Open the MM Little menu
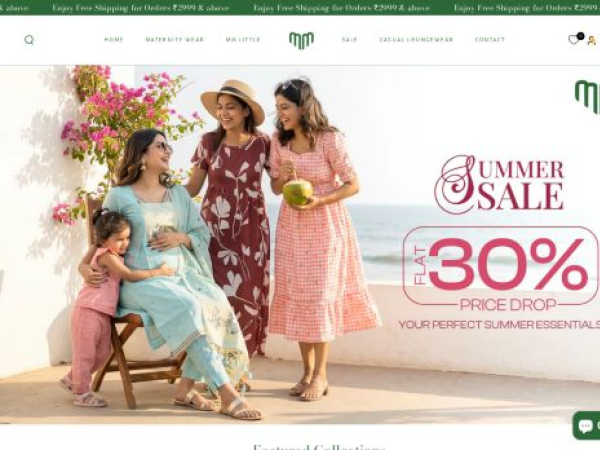 [243, 39]
